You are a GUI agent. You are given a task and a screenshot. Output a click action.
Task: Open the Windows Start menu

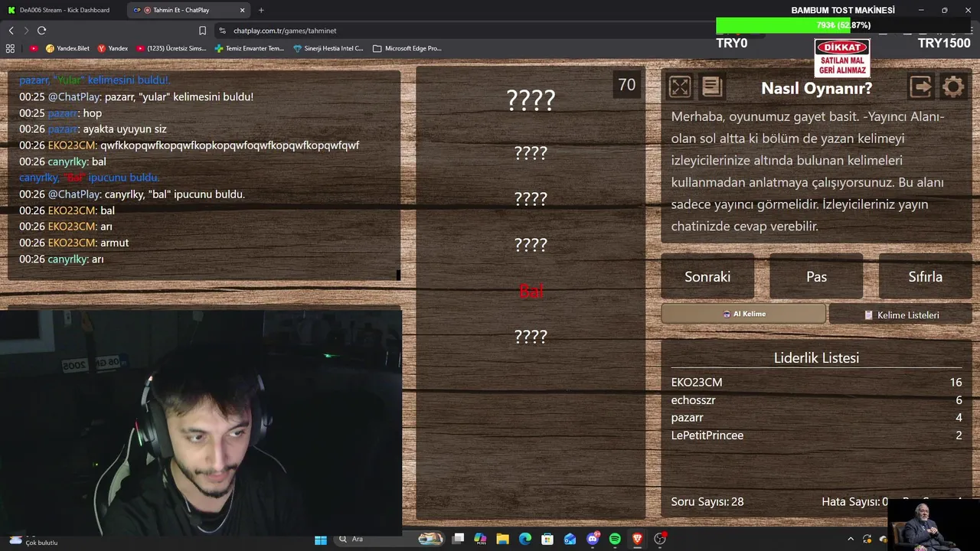[x=321, y=540]
